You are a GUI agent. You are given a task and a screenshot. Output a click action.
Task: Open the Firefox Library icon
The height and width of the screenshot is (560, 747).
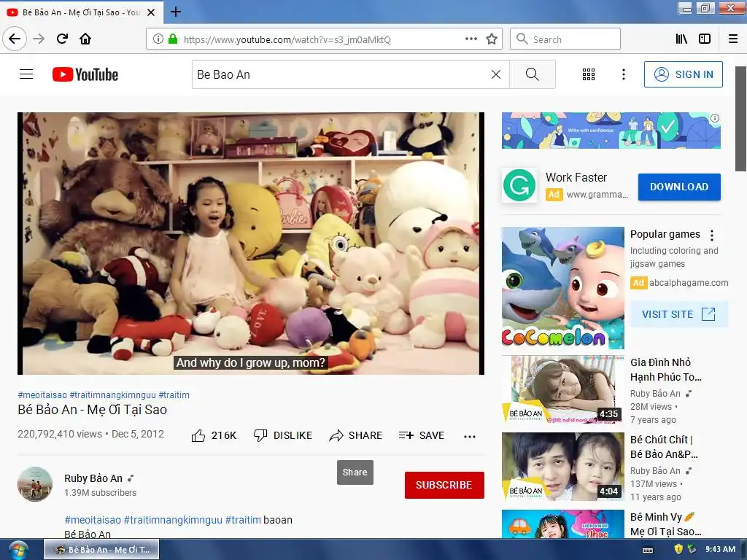pyautogui.click(x=682, y=39)
